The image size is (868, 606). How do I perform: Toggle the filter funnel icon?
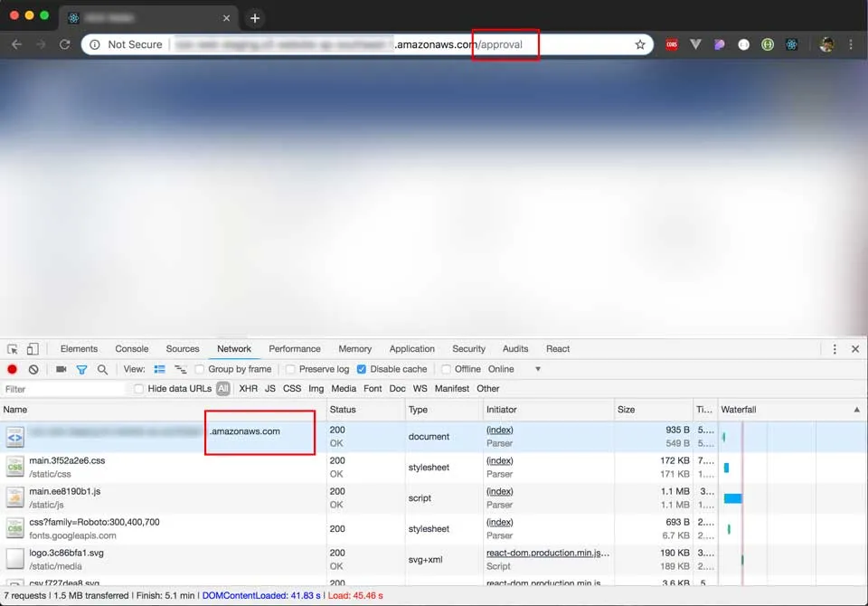pyautogui.click(x=81, y=369)
